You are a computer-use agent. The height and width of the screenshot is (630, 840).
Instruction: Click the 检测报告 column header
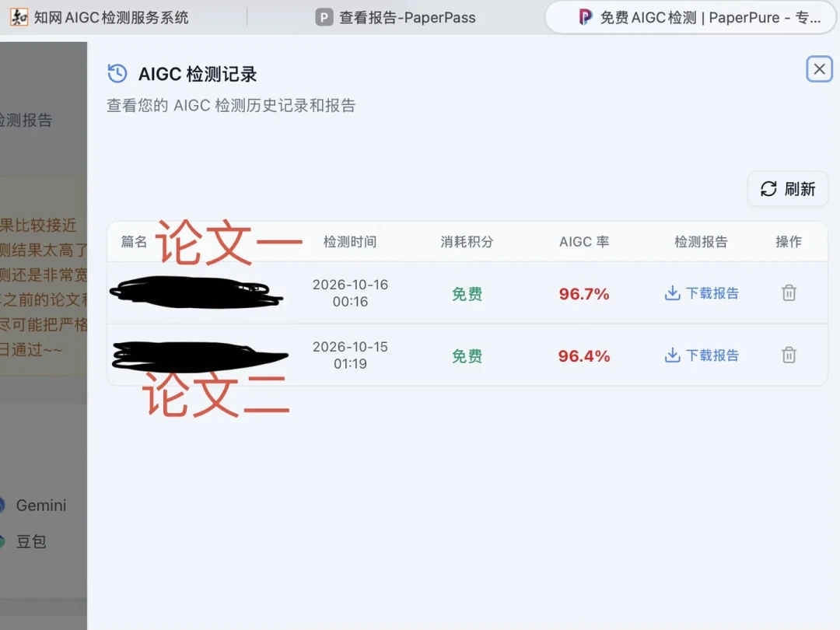(701, 242)
